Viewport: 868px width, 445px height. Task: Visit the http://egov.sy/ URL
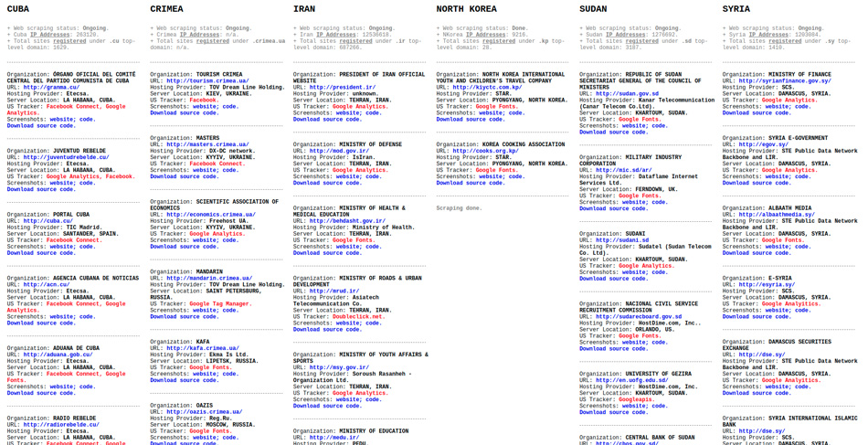(763, 144)
